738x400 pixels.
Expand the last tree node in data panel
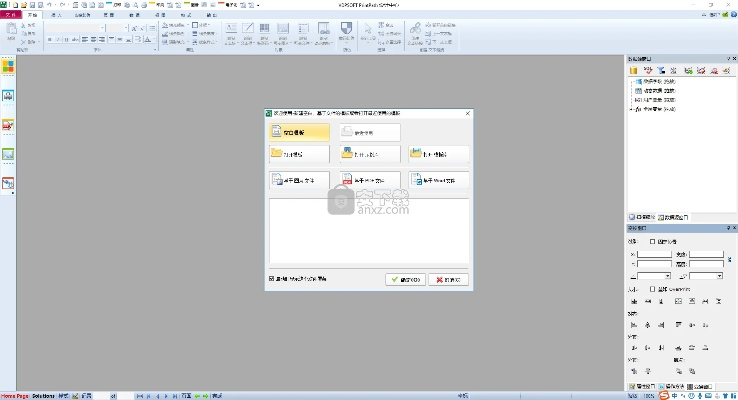pos(630,109)
